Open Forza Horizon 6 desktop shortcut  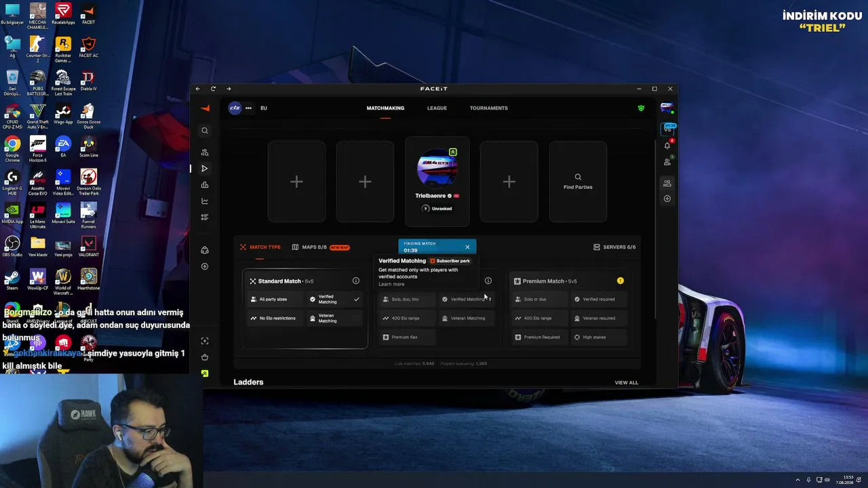pos(38,148)
